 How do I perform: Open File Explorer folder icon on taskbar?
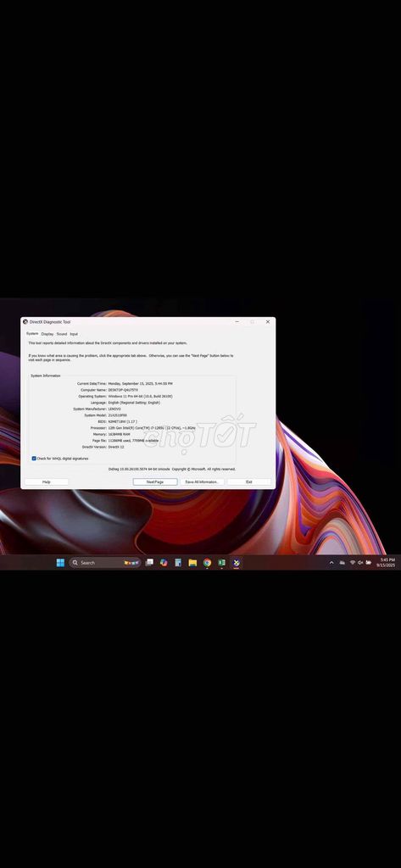[x=192, y=563]
